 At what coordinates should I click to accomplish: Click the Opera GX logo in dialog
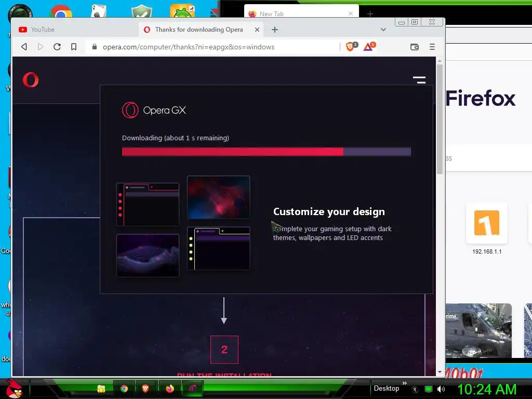pos(154,110)
